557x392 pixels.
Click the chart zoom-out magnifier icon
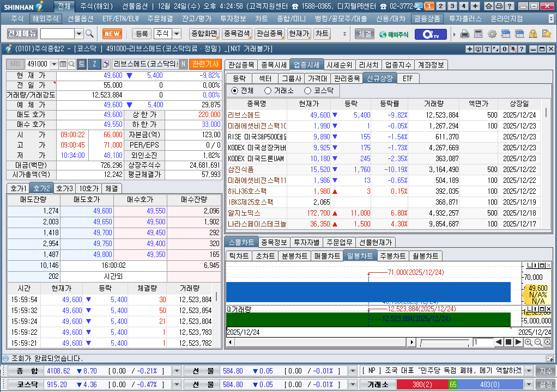coord(538,342)
